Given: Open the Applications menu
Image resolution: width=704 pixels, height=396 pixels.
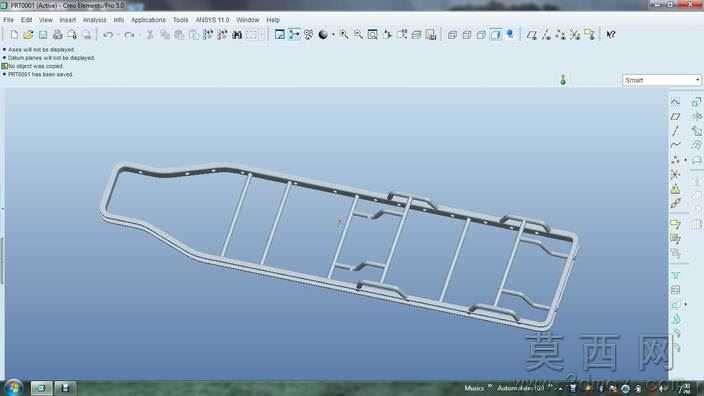Looking at the screenshot, I should tap(148, 20).
